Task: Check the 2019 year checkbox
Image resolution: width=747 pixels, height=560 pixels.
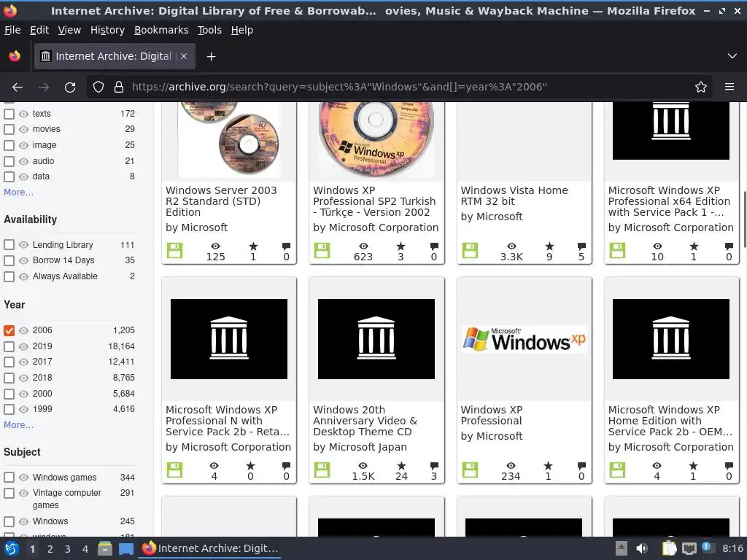Action: 9,346
